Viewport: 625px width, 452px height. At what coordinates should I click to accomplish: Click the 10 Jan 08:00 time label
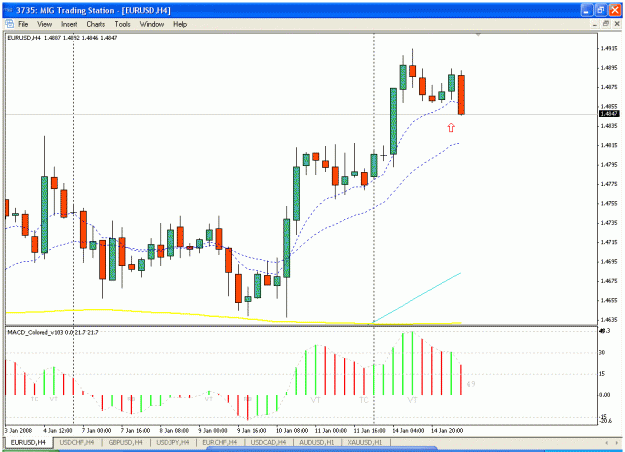(x=292, y=431)
